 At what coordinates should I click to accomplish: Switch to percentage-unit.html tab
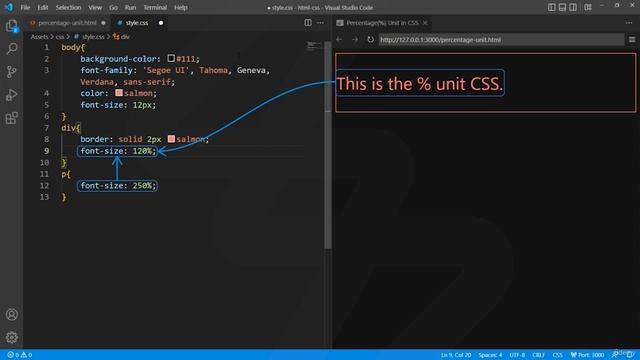coord(67,23)
